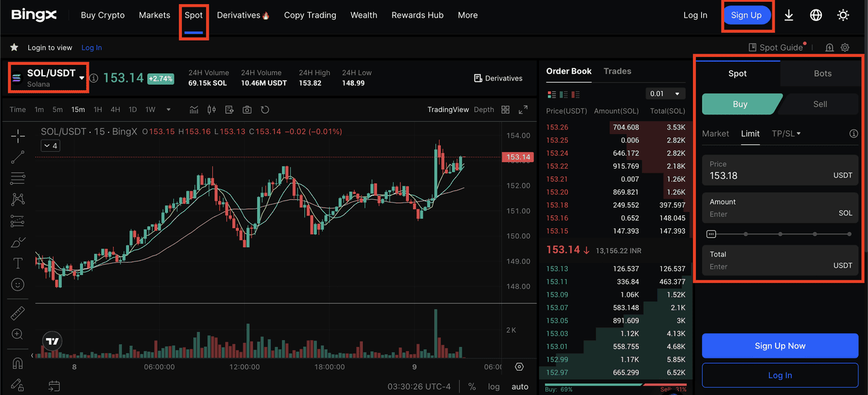
Task: Click the Sign Up Now button
Action: 780,346
